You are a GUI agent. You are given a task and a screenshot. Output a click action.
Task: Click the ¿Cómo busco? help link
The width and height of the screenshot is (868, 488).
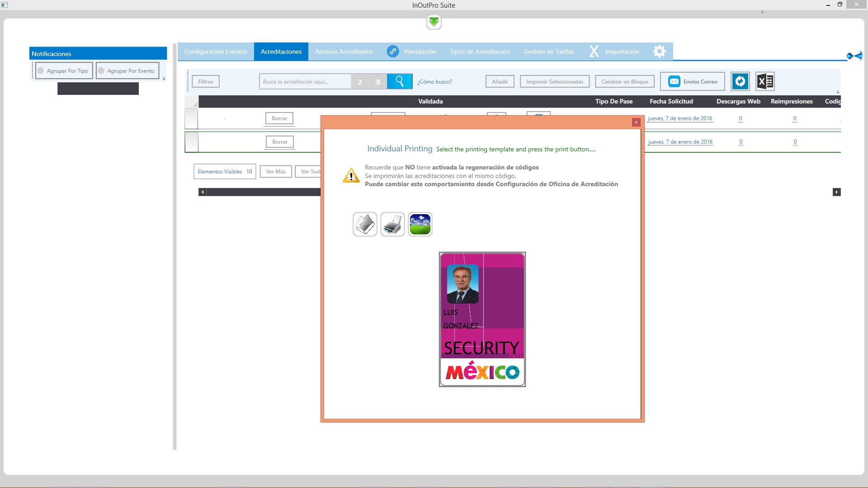point(434,82)
